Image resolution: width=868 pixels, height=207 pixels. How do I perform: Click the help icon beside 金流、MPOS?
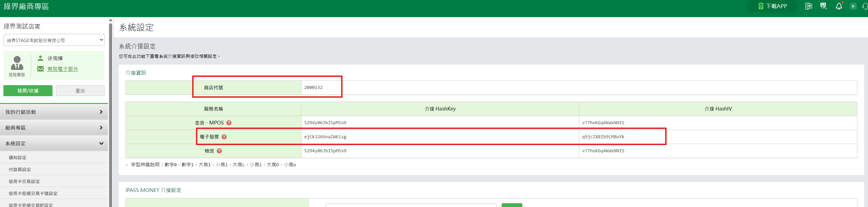[229, 123]
